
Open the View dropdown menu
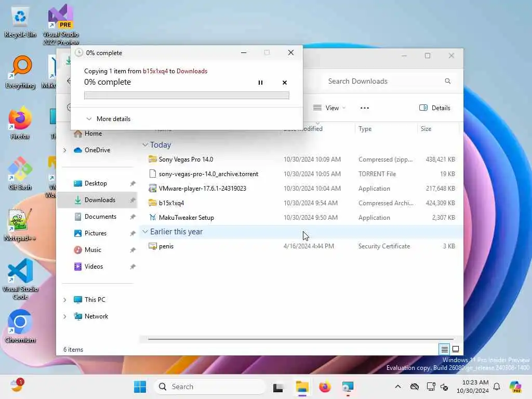[x=329, y=108]
